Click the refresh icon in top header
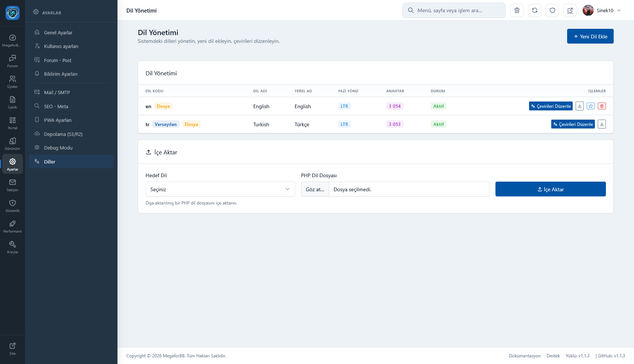Image resolution: width=634 pixels, height=364 pixels. [535, 10]
